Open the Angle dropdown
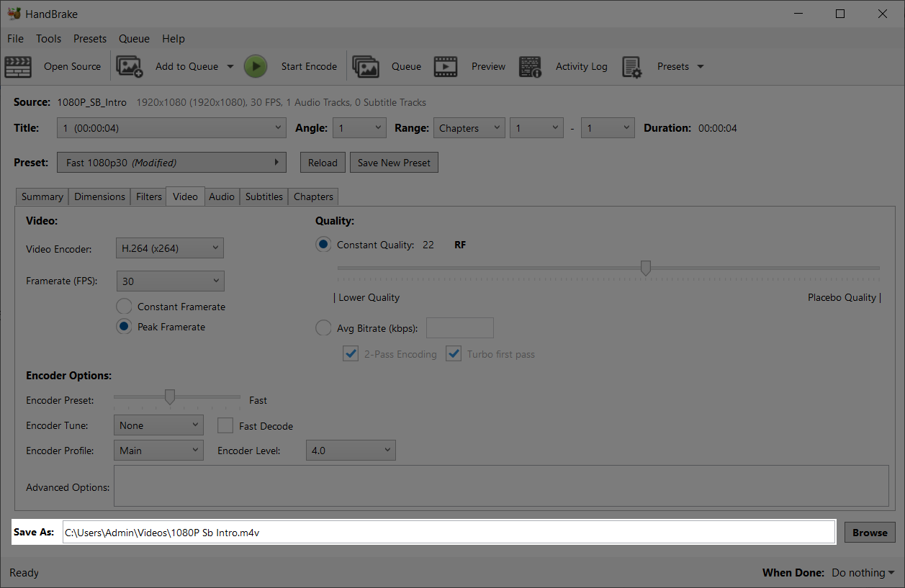The width and height of the screenshot is (905, 588). 360,128
